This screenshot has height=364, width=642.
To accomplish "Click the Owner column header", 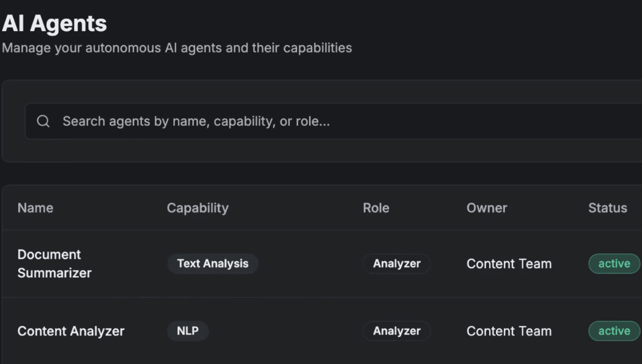I will (486, 208).
